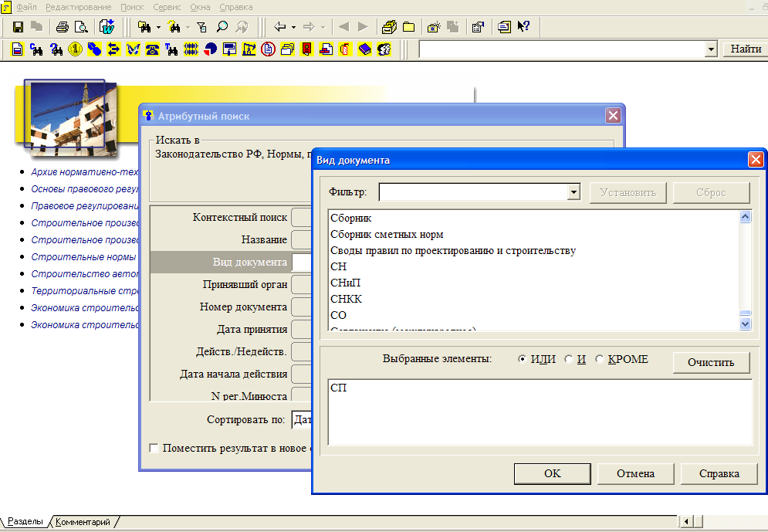Click the Очистить button
This screenshot has height=532, width=768.
coord(711,362)
